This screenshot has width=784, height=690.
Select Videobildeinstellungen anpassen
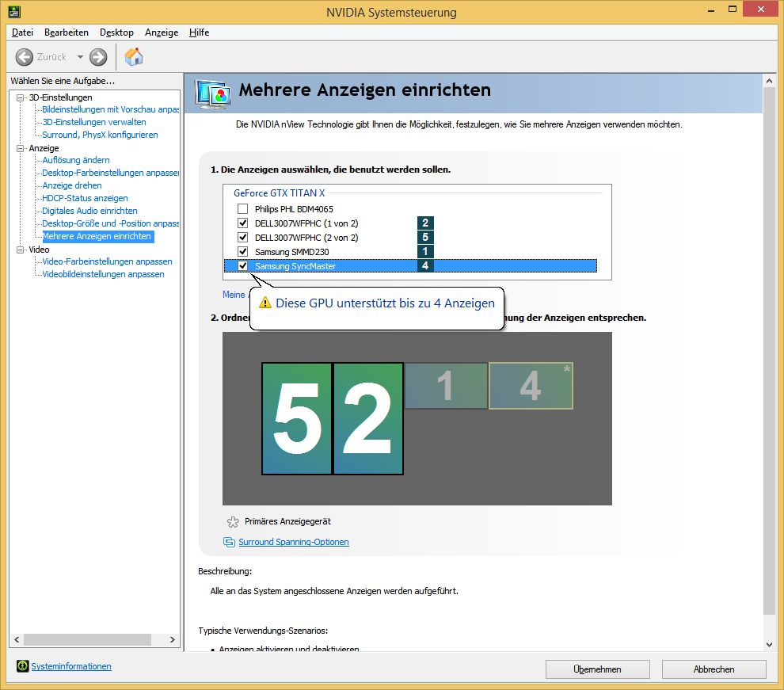(103, 275)
